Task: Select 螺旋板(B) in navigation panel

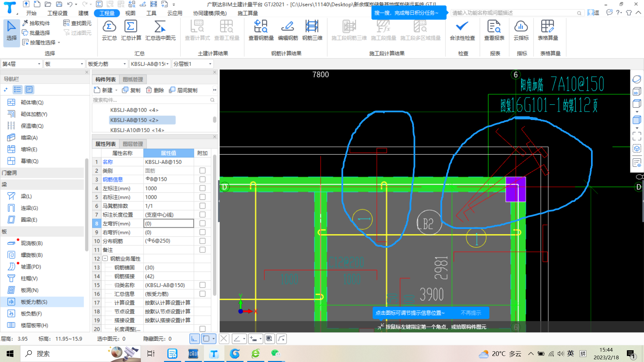Action: click(32, 255)
